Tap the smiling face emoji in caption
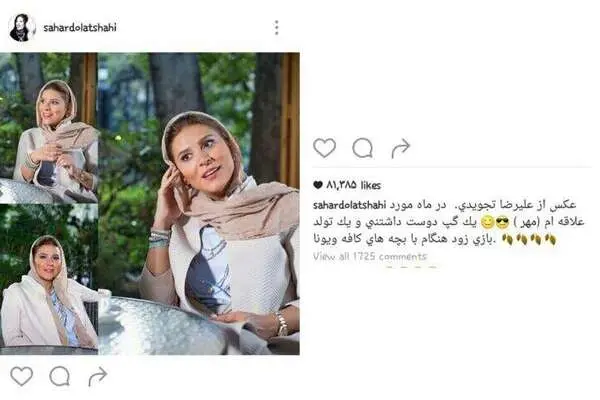Screen dimensions: 600x400 click(488, 222)
